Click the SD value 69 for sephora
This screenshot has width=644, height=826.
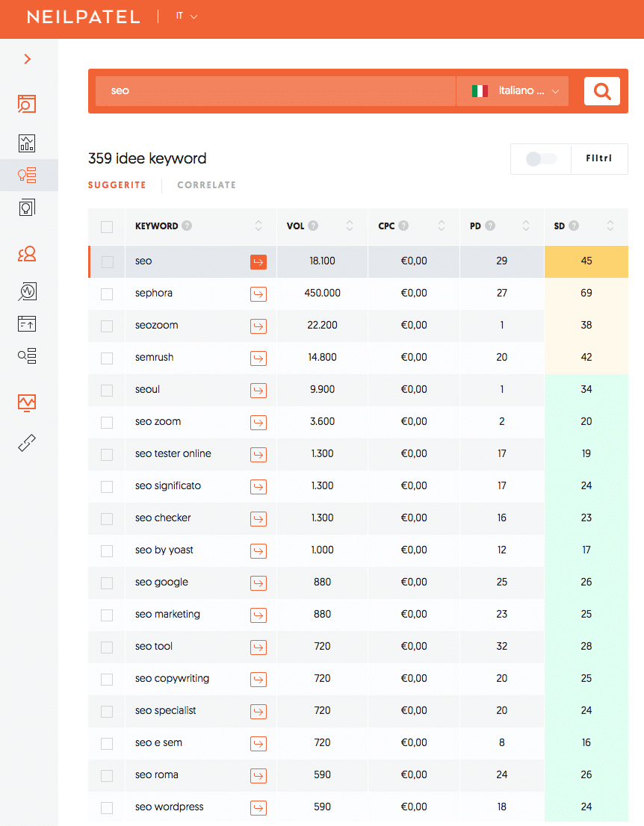coord(586,293)
